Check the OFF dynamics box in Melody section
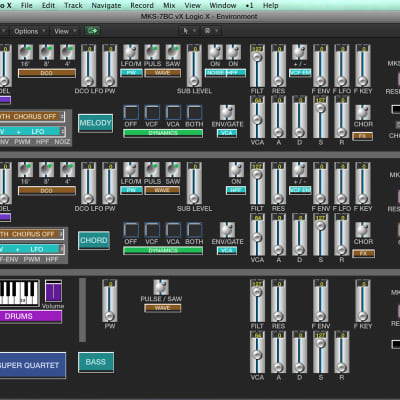Image resolution: width=400 pixels, height=400 pixels. pos(131,112)
